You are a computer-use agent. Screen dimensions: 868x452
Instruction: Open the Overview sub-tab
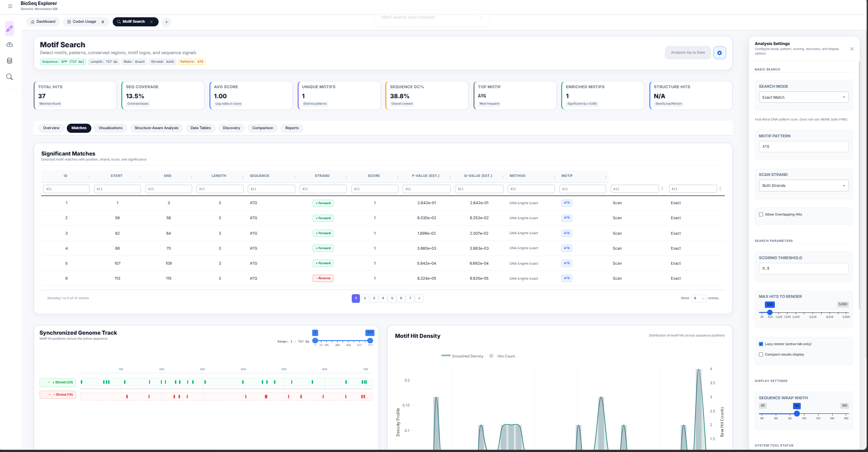[51, 128]
